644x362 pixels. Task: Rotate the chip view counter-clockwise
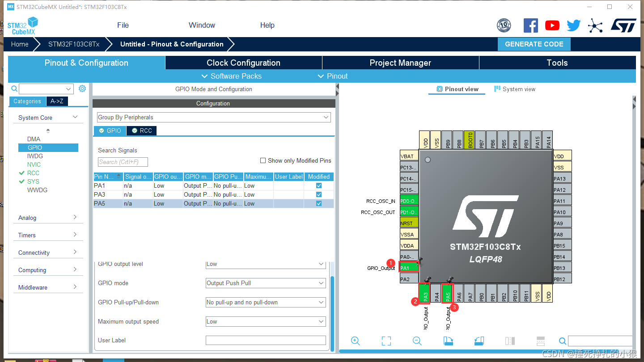479,341
